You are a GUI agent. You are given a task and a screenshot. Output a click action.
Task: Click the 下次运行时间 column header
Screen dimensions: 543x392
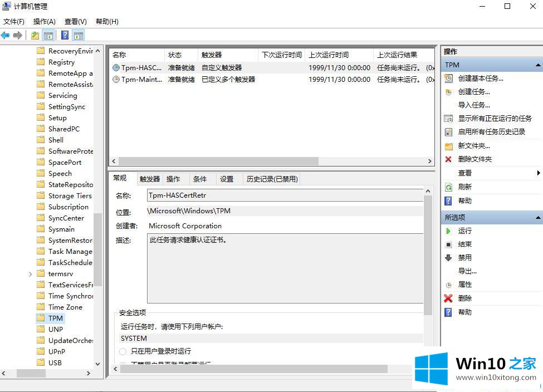pos(282,55)
